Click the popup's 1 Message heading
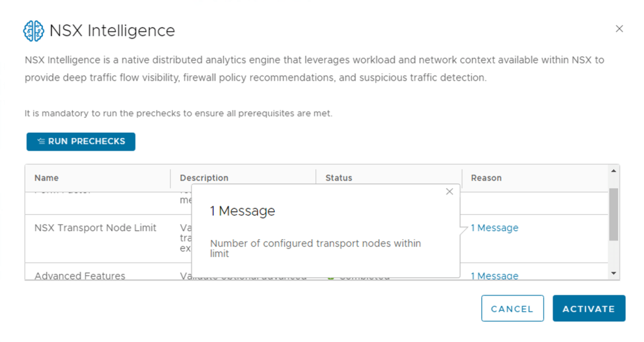644x342 pixels. [243, 211]
